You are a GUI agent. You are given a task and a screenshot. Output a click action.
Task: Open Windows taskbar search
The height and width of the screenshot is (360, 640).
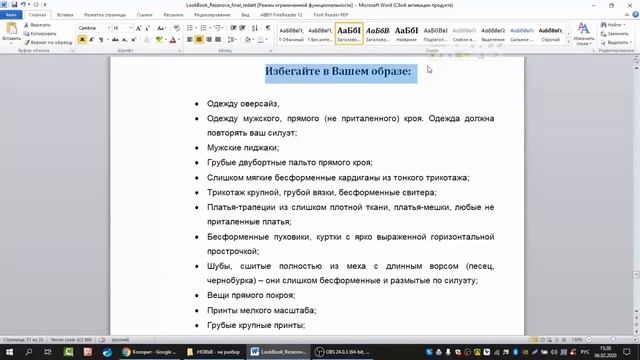click(x=29, y=352)
